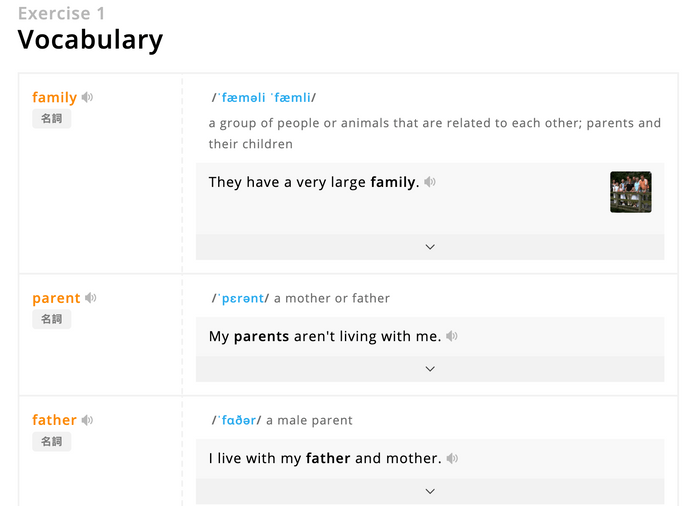Click the orange "father" vocabulary word
Screen dimensions: 700x506
click(x=54, y=420)
